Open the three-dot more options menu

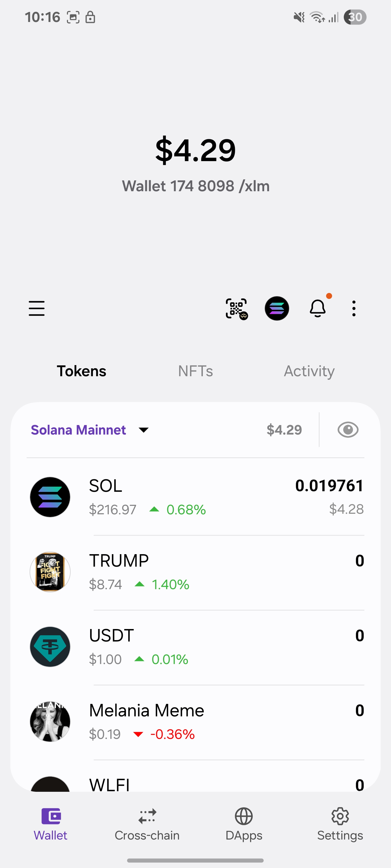pos(354,308)
